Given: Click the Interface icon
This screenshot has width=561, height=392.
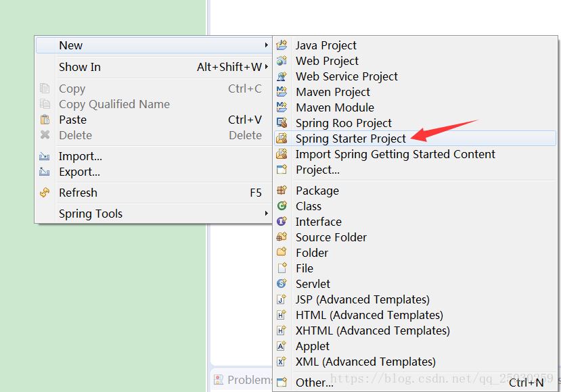Looking at the screenshot, I should click(282, 222).
